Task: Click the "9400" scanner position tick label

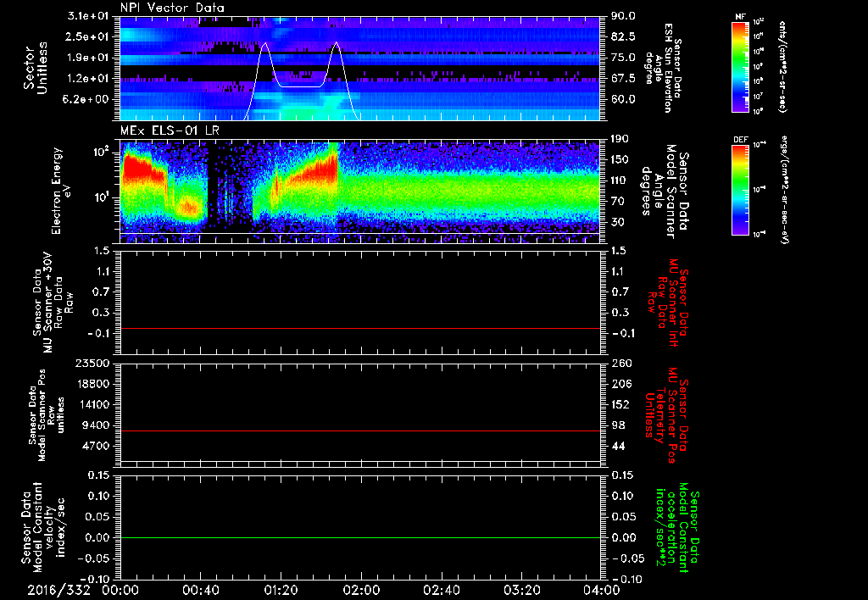Action: click(x=97, y=425)
